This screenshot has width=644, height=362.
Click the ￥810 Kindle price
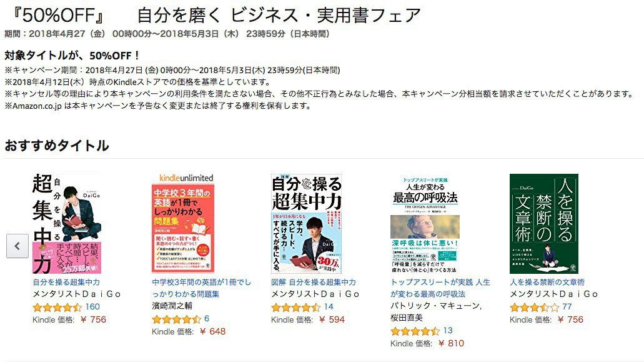[451, 343]
